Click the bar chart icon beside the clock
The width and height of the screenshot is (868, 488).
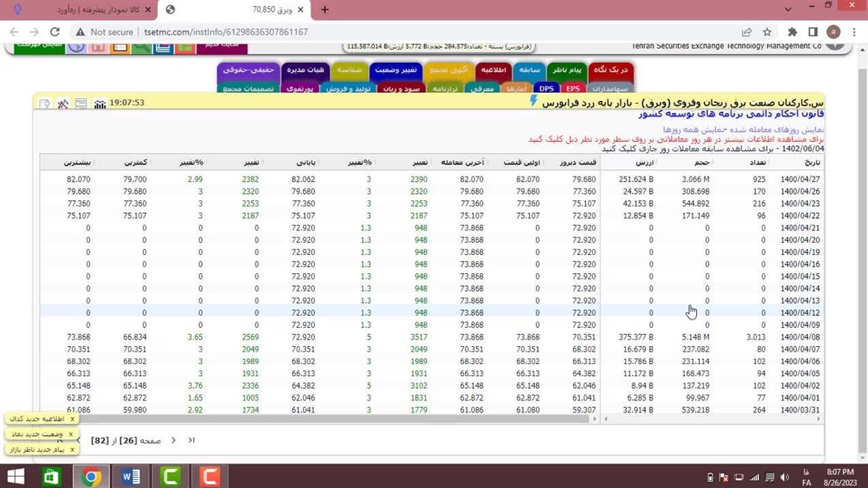100,104
